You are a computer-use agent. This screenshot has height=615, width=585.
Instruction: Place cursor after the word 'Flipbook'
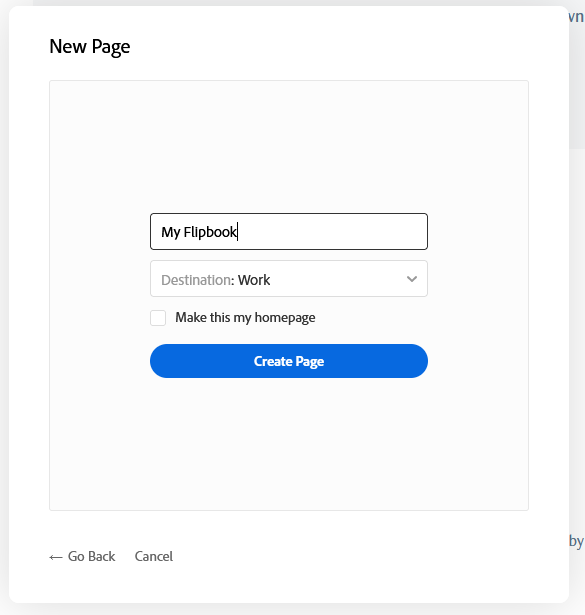pos(238,231)
